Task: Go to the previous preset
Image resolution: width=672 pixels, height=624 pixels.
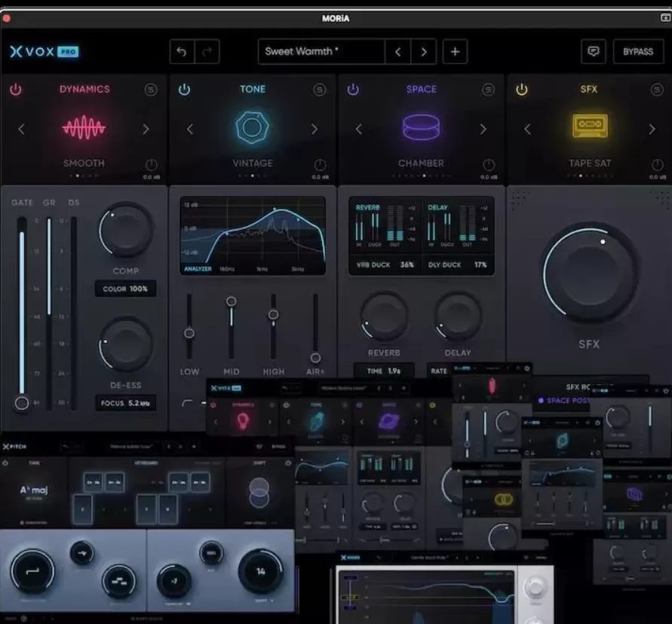Action: (x=397, y=52)
